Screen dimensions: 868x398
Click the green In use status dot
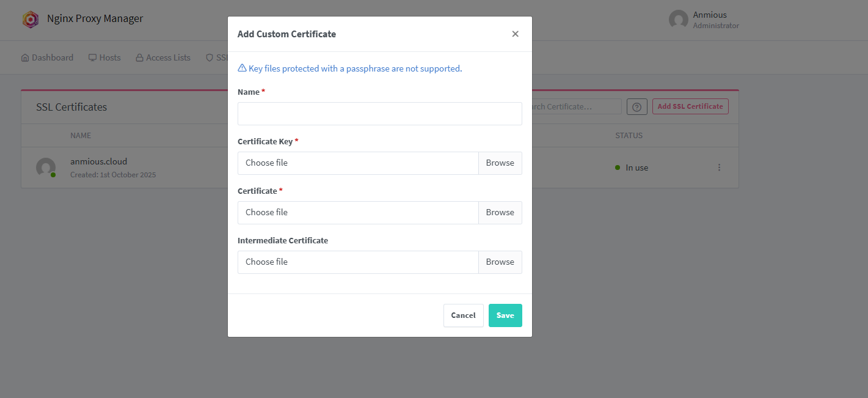pos(616,167)
